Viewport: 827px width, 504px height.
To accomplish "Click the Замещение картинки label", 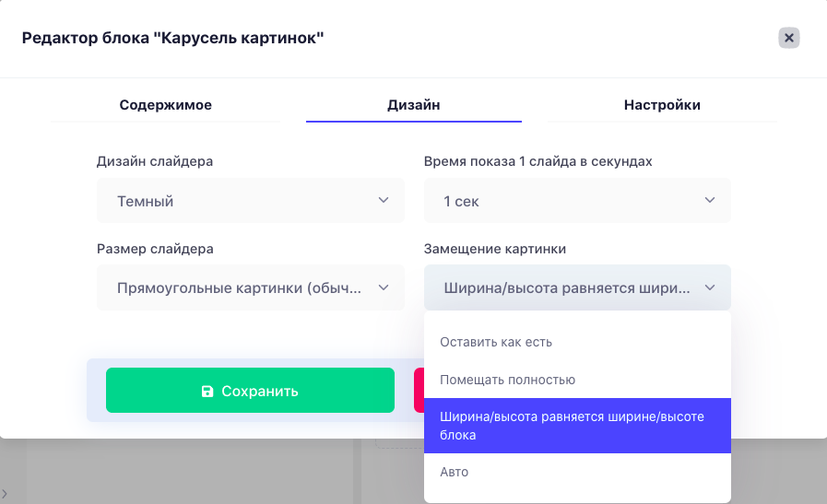I will (495, 249).
